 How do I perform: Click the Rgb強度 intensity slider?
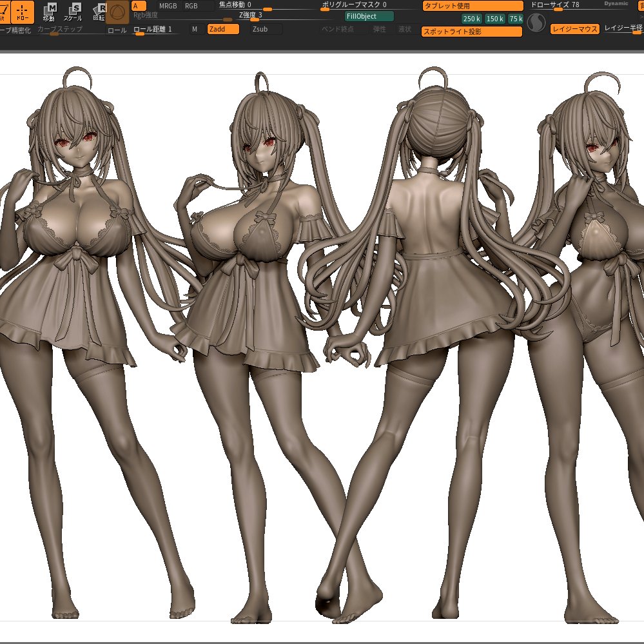pos(183,16)
